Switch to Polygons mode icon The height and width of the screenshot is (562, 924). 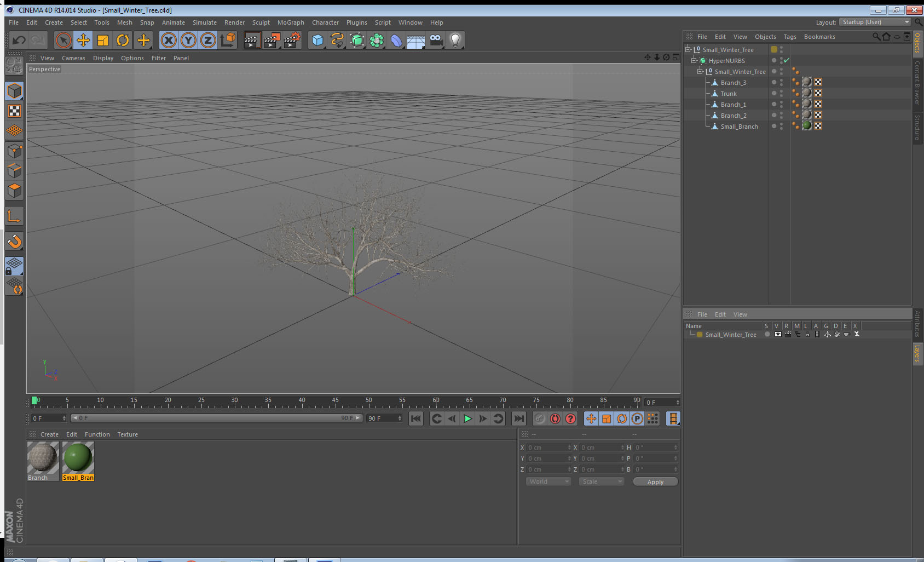(x=15, y=191)
